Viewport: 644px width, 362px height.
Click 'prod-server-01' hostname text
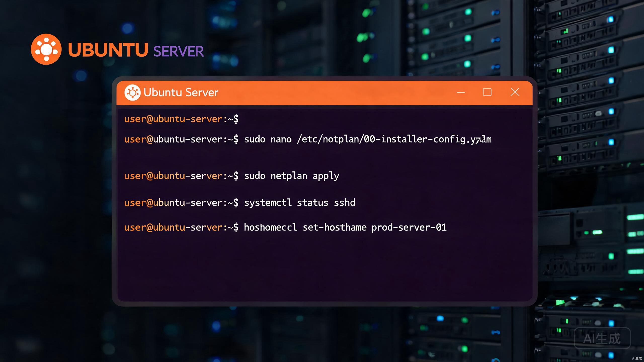[x=409, y=228]
